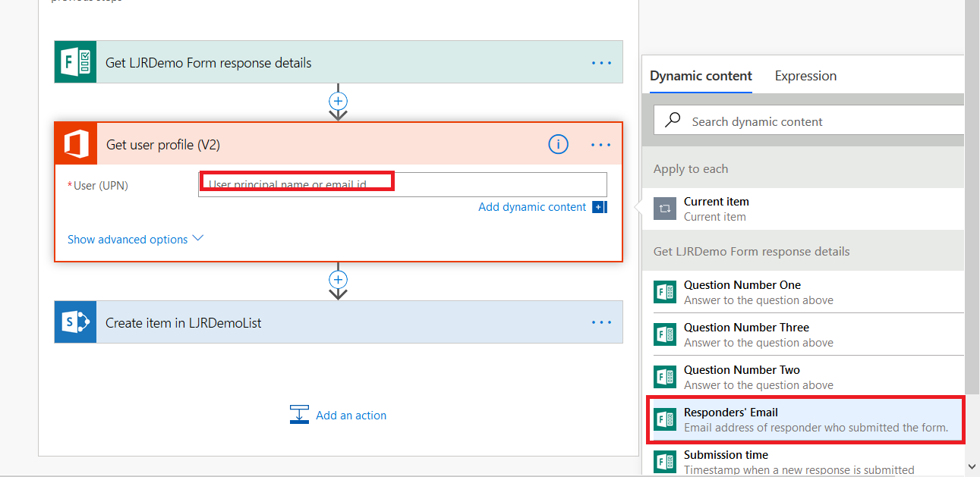Click the blue plus icon beside Add dynamic content

point(600,207)
